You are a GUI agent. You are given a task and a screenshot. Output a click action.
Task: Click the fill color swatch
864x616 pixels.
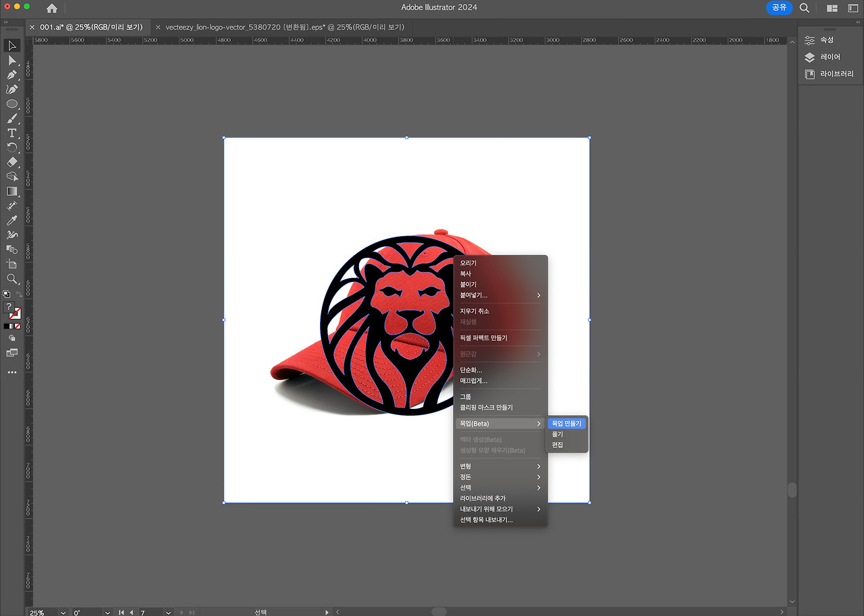click(9, 307)
